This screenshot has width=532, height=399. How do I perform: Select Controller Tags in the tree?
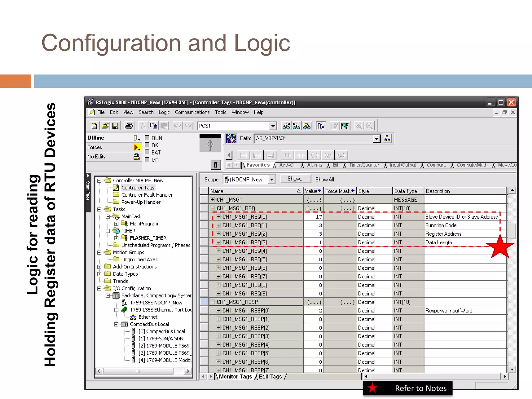tap(138, 188)
